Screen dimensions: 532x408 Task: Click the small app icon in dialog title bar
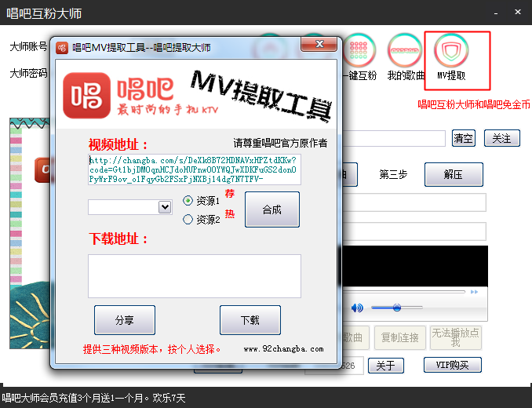tap(61, 47)
